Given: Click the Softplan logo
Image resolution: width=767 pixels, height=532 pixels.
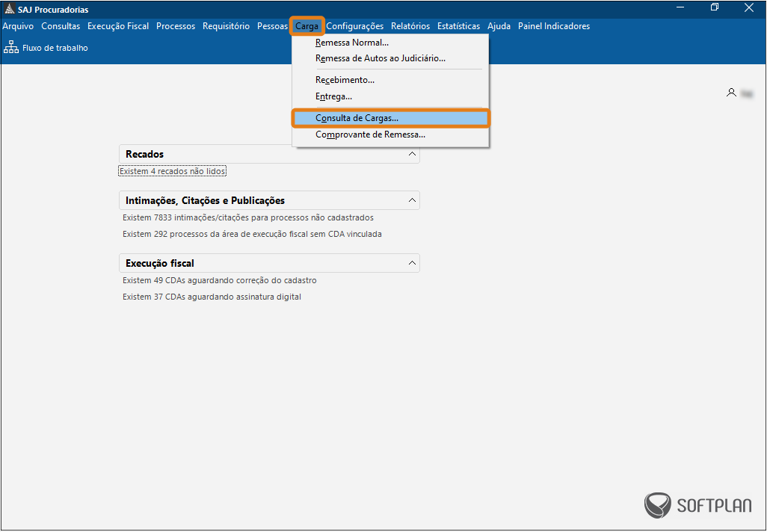Looking at the screenshot, I should 698,505.
